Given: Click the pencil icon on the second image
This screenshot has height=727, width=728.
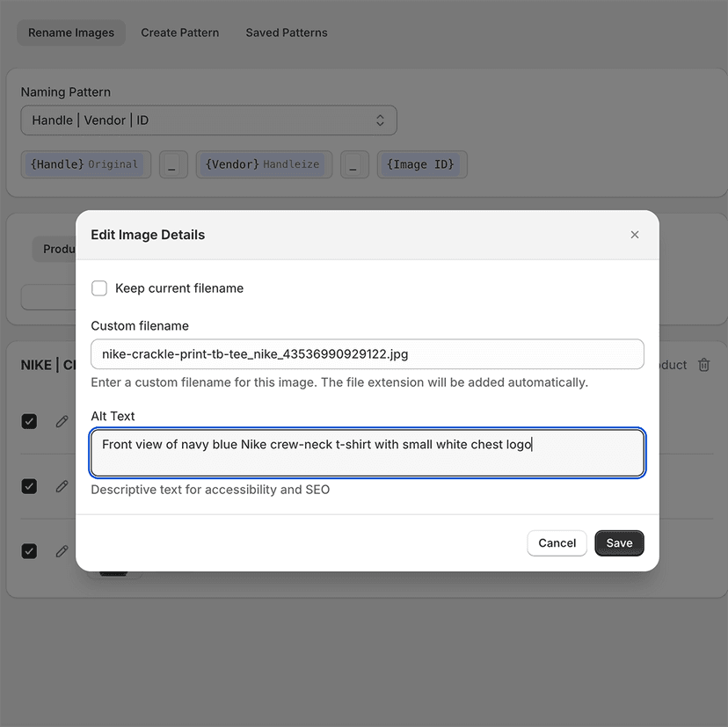Looking at the screenshot, I should coord(62,486).
